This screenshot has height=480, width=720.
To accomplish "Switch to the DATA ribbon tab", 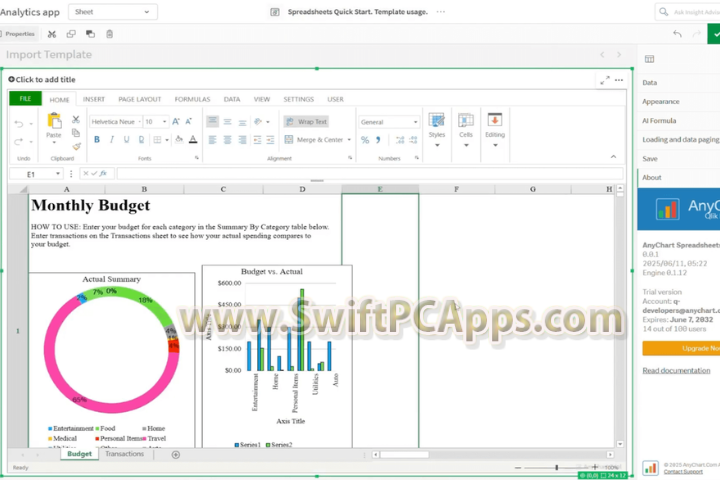I will pyautogui.click(x=232, y=99).
